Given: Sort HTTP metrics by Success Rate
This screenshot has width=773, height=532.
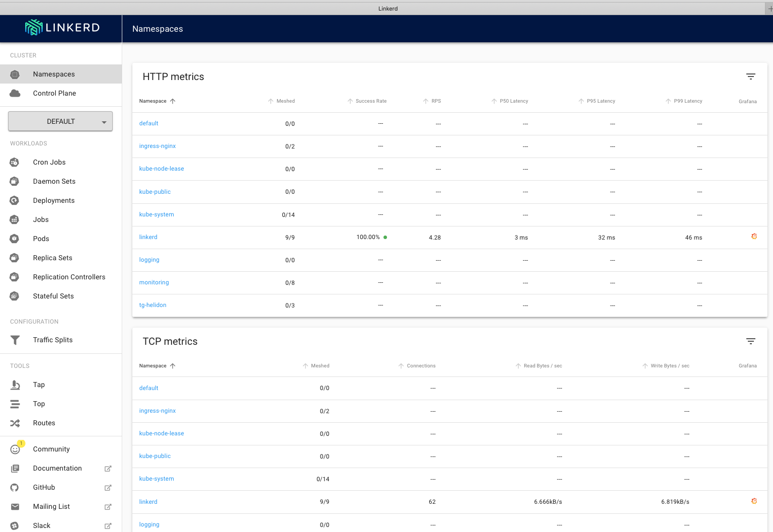Looking at the screenshot, I should [x=367, y=101].
